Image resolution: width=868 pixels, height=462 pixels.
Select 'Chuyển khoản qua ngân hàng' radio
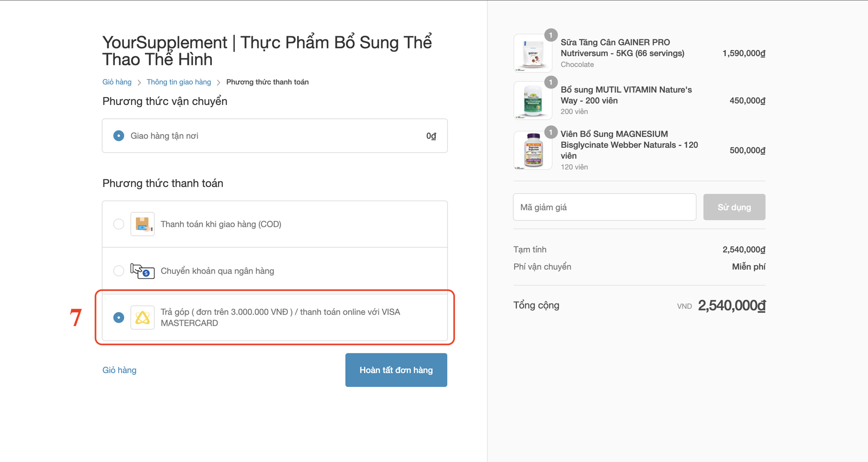[119, 271]
